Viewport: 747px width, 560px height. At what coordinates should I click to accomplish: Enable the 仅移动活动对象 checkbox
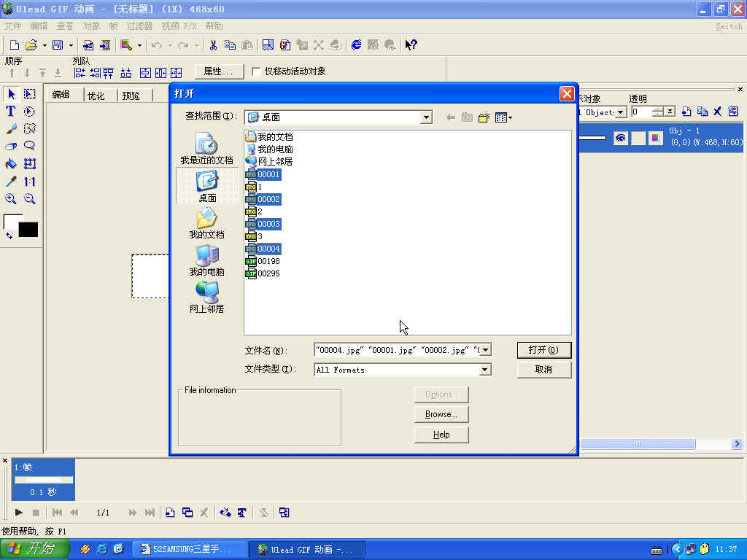click(x=257, y=71)
